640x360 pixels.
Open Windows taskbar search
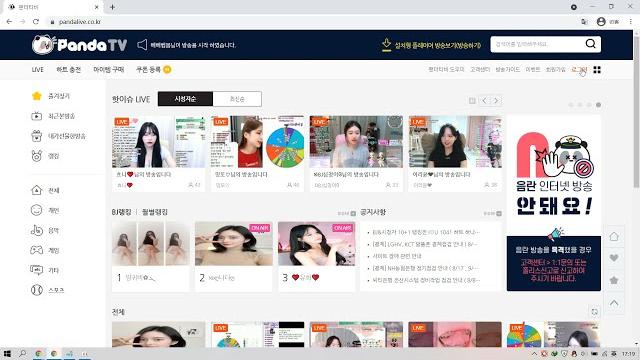[23, 353]
